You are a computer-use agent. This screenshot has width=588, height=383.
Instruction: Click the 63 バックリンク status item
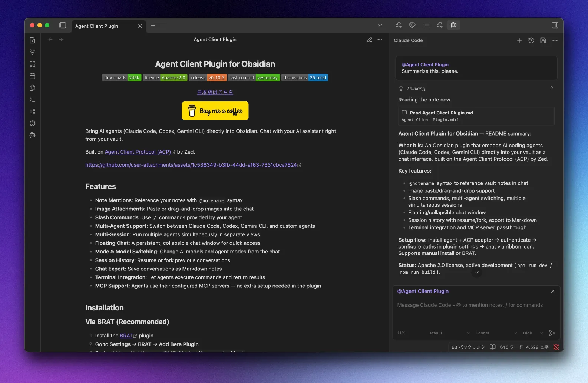(468, 347)
